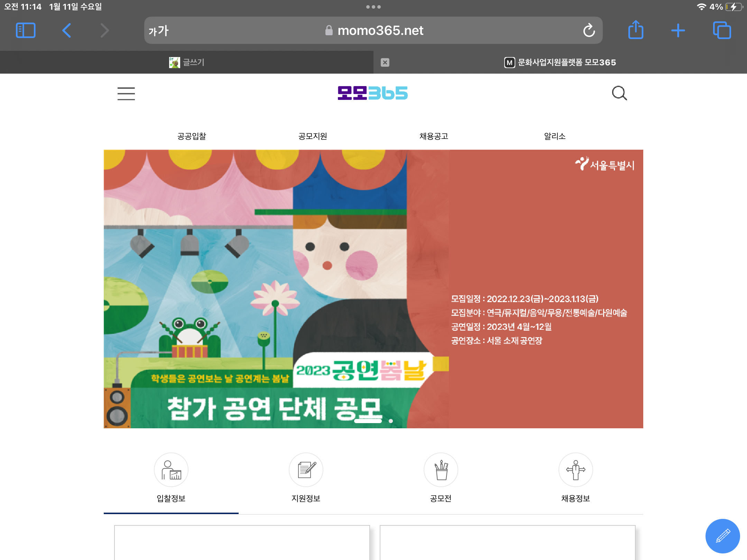Image resolution: width=747 pixels, height=560 pixels.
Task: Switch to the 글쓰기 tab
Action: pyautogui.click(x=187, y=62)
